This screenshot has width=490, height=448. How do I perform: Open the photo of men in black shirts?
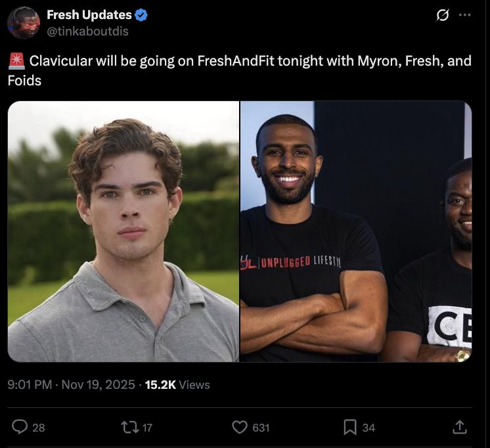click(356, 231)
